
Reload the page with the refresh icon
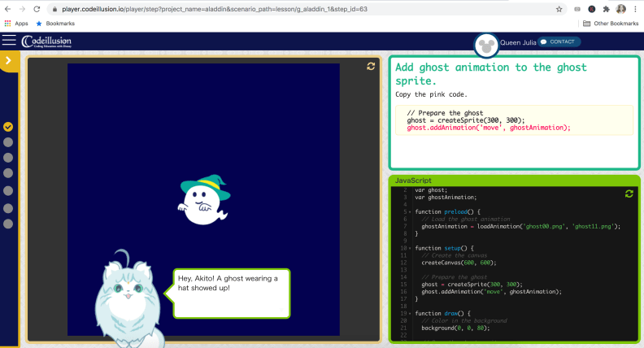click(x=37, y=9)
